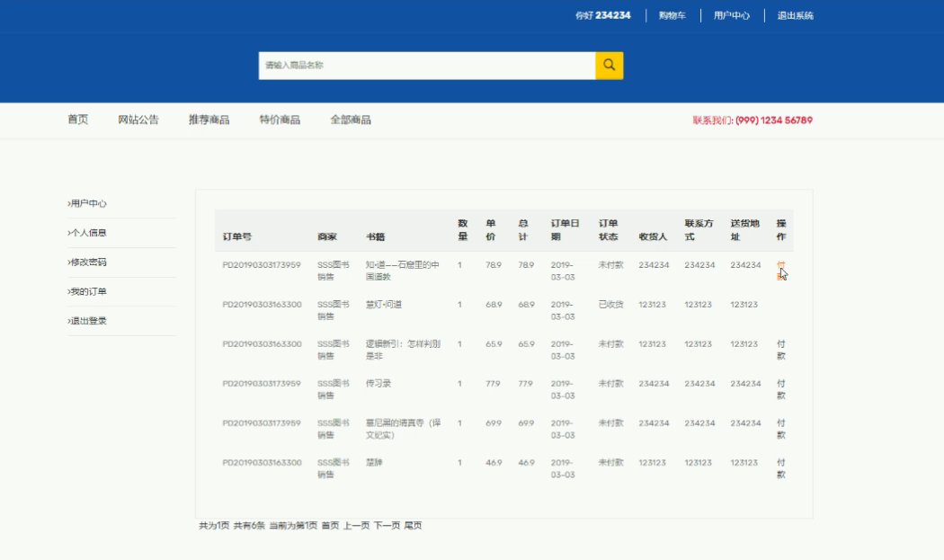
Task: Select 用户中心 in the left sidebar
Action: (87, 203)
